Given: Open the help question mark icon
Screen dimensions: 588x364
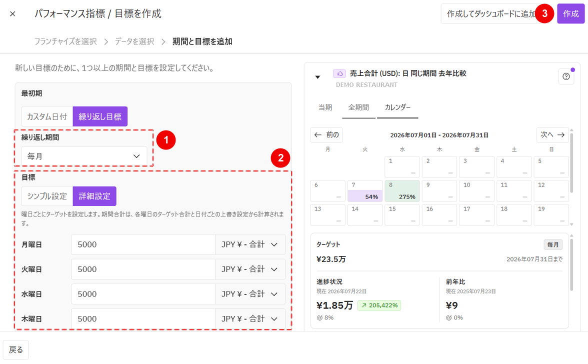Looking at the screenshot, I should [566, 76].
